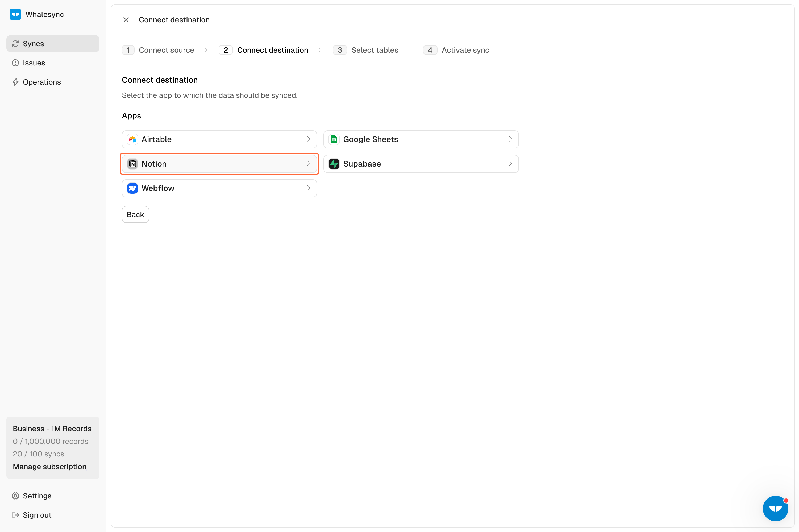Choose Notion as the destination app
This screenshot has height=532, width=799.
coord(219,164)
